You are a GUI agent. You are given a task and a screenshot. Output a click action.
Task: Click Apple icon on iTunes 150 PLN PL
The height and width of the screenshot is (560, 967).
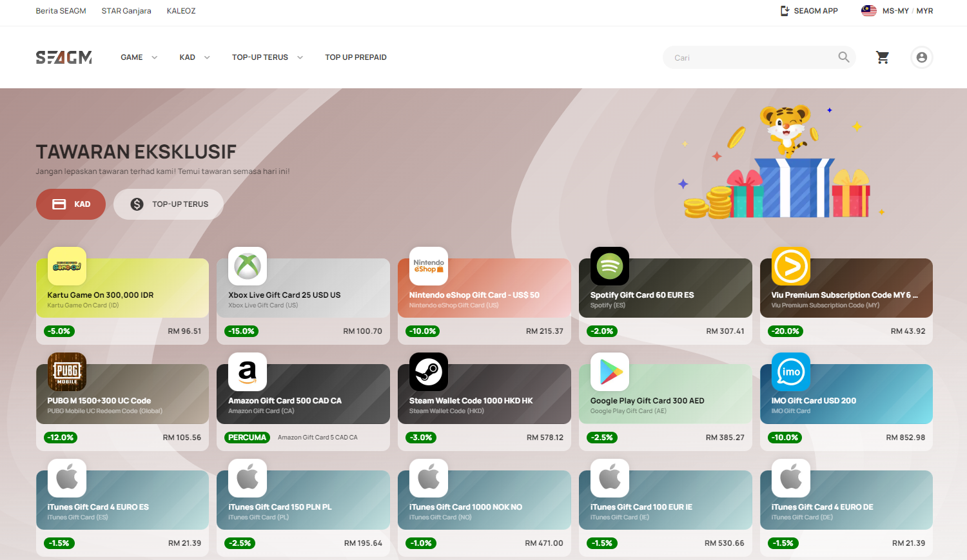tap(248, 478)
